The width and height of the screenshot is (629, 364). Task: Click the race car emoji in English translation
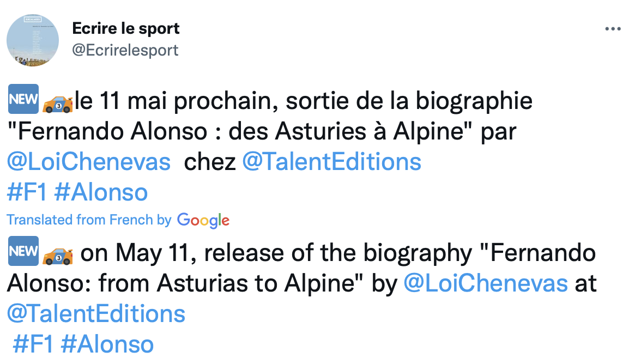tap(57, 254)
